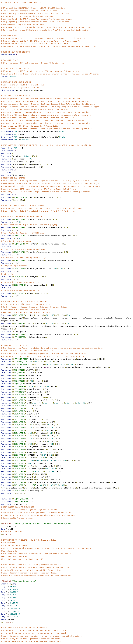Click the BULLETPROOF .49 SECURE .HTACCESS header line

(x=21, y=3)
